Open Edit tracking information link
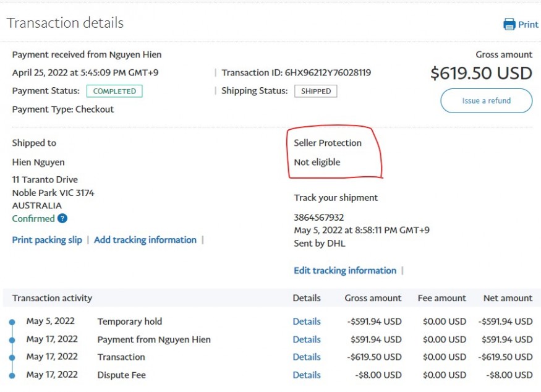 [x=345, y=271]
